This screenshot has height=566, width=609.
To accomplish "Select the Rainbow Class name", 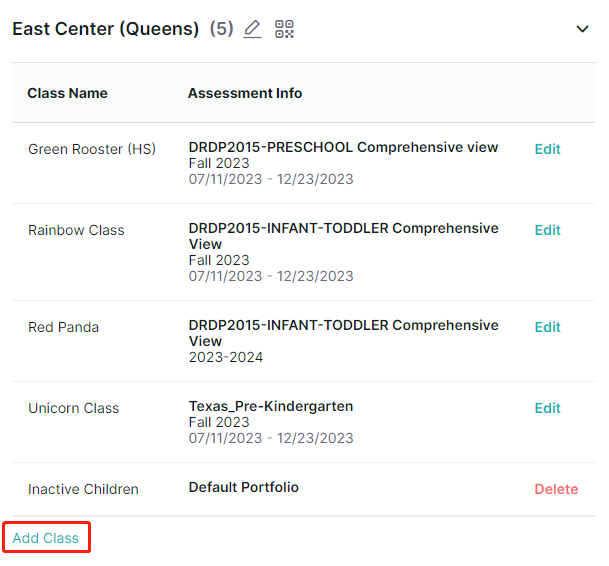I will [x=76, y=230].
